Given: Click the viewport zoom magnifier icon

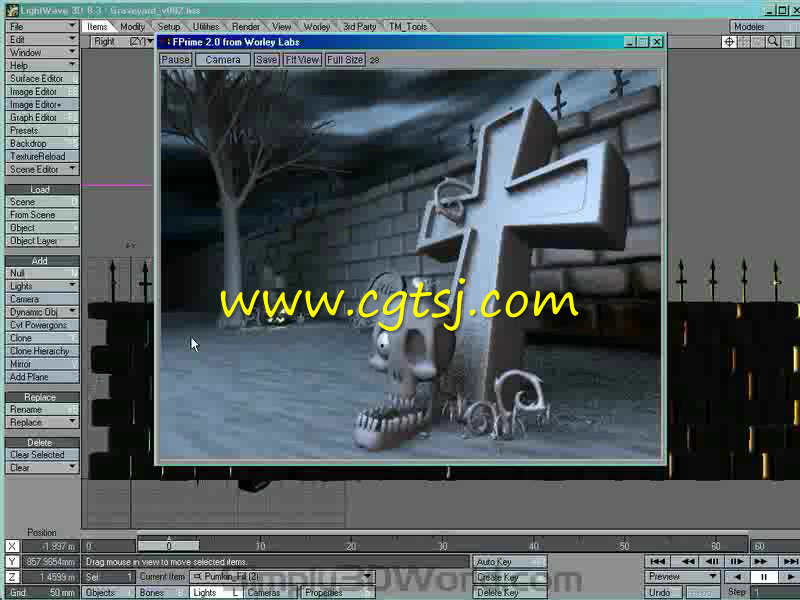Looking at the screenshot, I should [x=773, y=42].
